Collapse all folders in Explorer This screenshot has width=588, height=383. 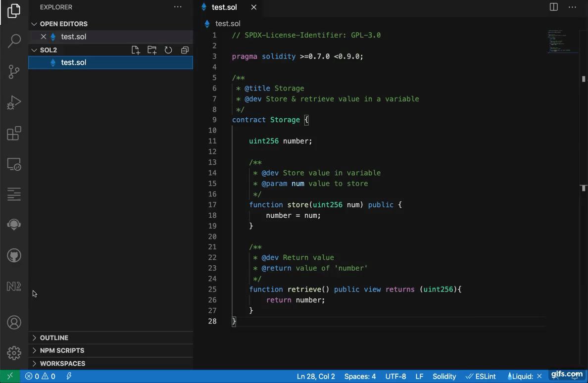click(x=185, y=50)
